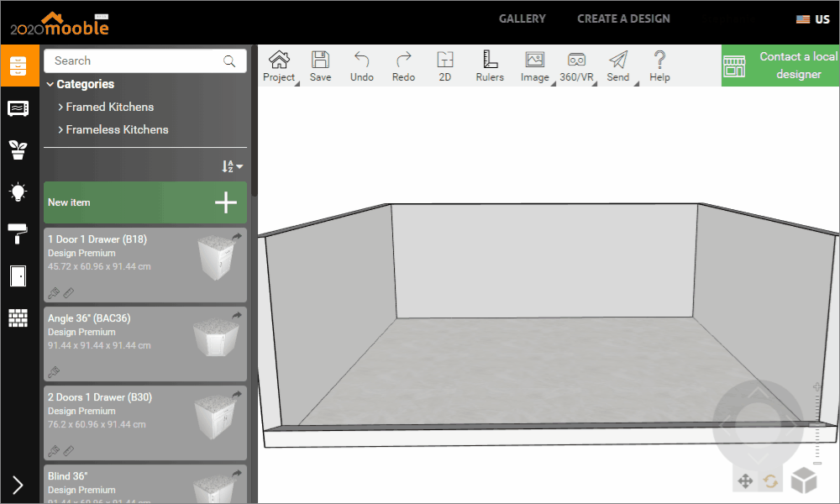Click the zoom slider handle

click(x=817, y=424)
